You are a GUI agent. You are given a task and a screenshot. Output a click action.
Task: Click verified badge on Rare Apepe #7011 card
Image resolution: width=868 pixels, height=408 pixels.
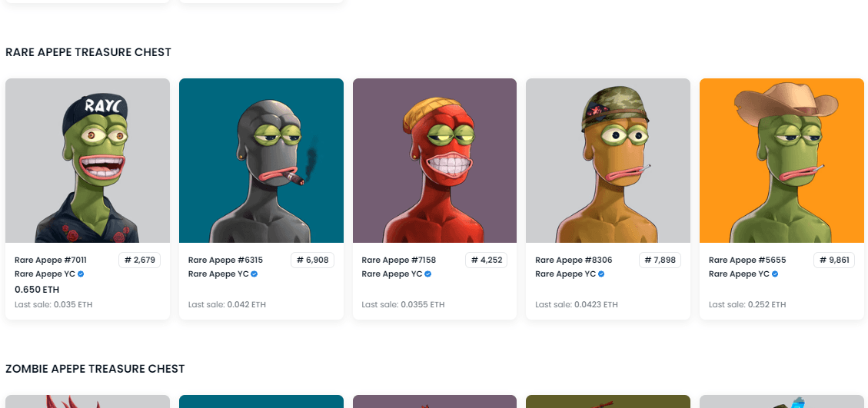pyautogui.click(x=81, y=274)
